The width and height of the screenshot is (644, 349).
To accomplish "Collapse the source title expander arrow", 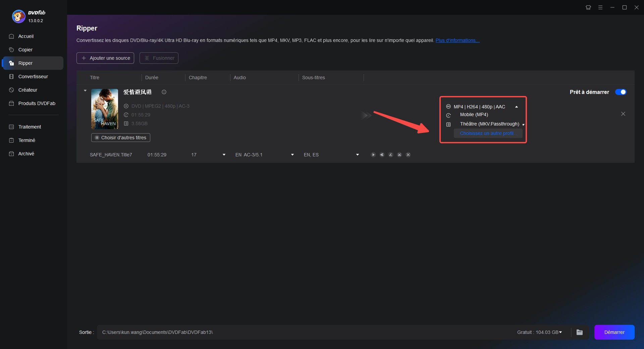I will click(x=85, y=91).
